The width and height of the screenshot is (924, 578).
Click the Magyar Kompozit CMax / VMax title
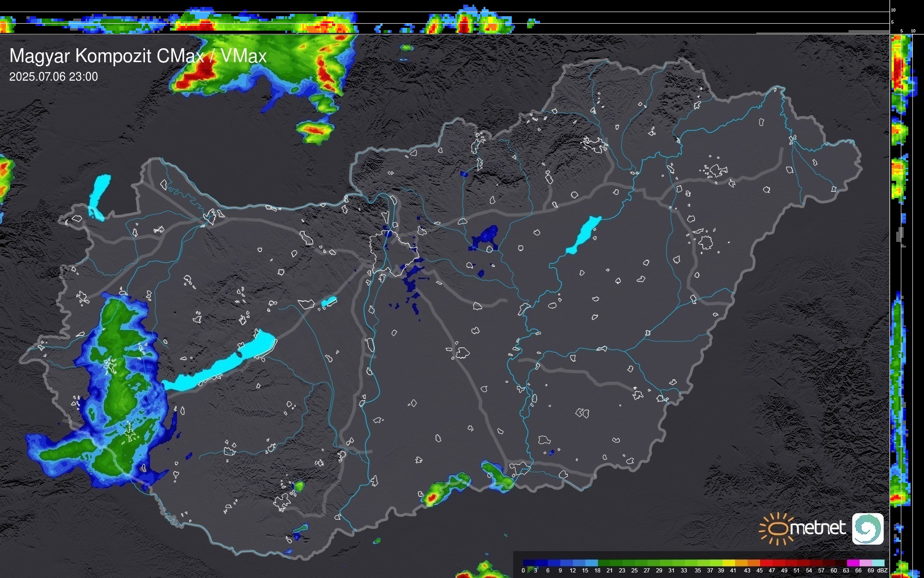pyautogui.click(x=138, y=56)
